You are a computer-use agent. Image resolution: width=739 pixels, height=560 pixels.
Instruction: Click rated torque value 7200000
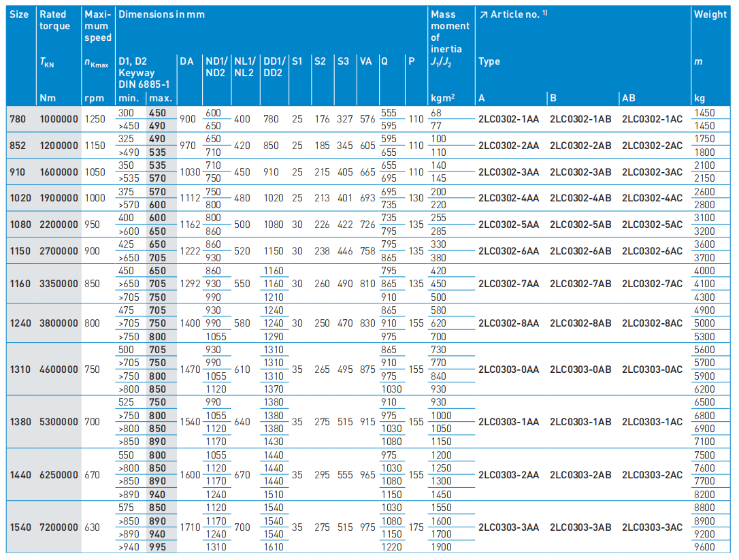pyautogui.click(x=59, y=527)
